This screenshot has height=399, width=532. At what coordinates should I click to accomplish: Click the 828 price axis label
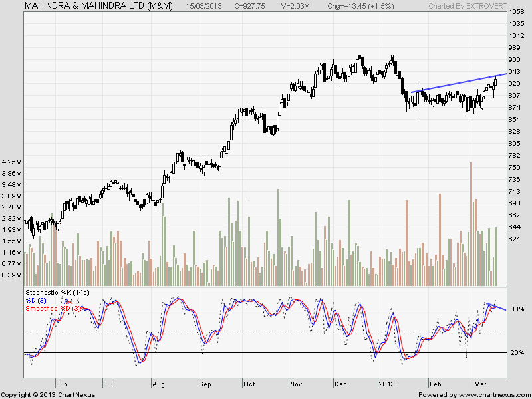pyautogui.click(x=514, y=131)
